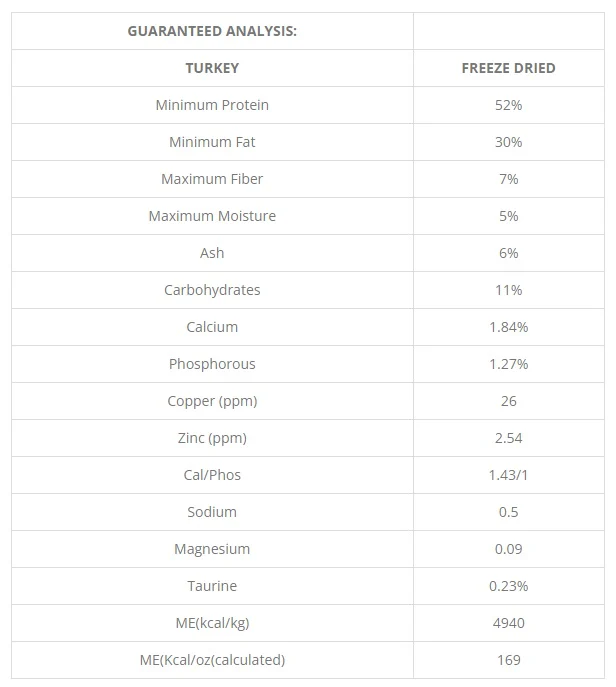This screenshot has height=687, width=616.
Task: Click the GUARANTEED ANALYSIS heading cell
Action: point(212,31)
